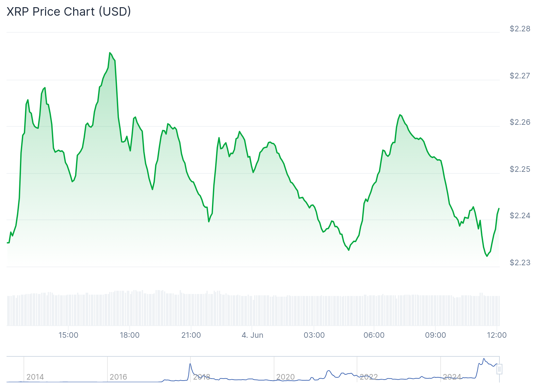The image size is (537, 392).
Task: Select 2016 in the range navigator
Action: tap(118, 377)
